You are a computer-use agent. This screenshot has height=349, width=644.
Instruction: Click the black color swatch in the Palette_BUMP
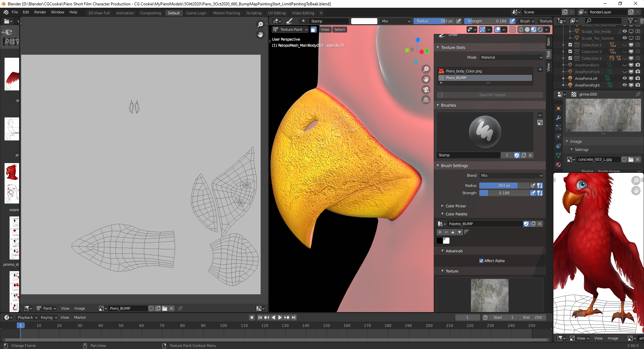440,241
